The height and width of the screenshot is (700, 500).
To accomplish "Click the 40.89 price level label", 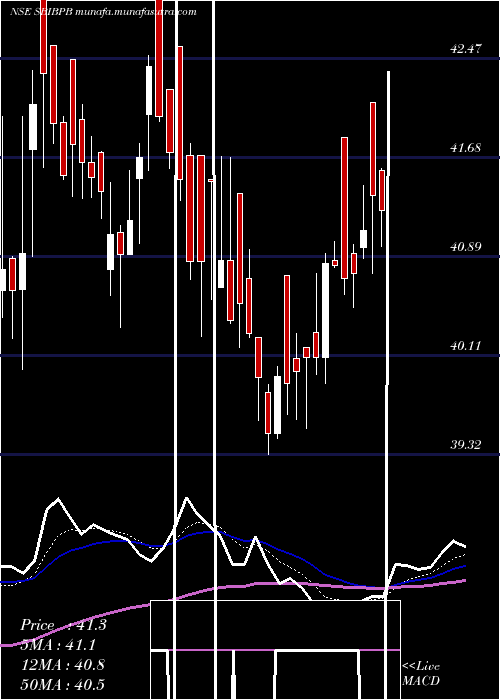I will pos(466,247).
